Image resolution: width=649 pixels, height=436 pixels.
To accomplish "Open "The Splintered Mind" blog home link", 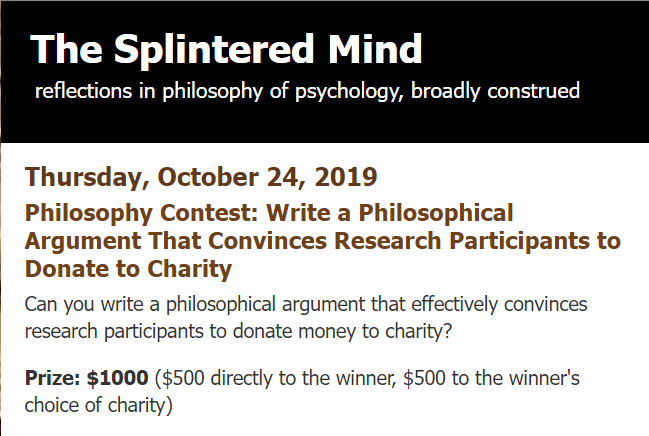I will click(226, 47).
